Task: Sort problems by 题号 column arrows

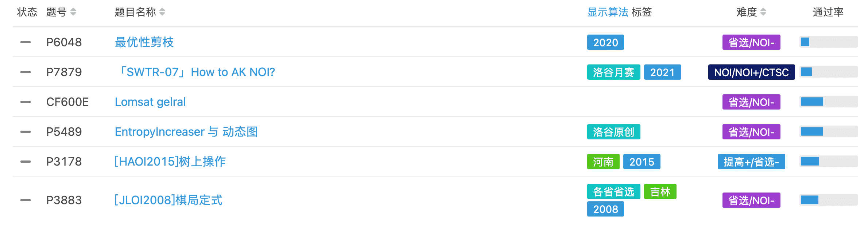Action: click(x=73, y=12)
